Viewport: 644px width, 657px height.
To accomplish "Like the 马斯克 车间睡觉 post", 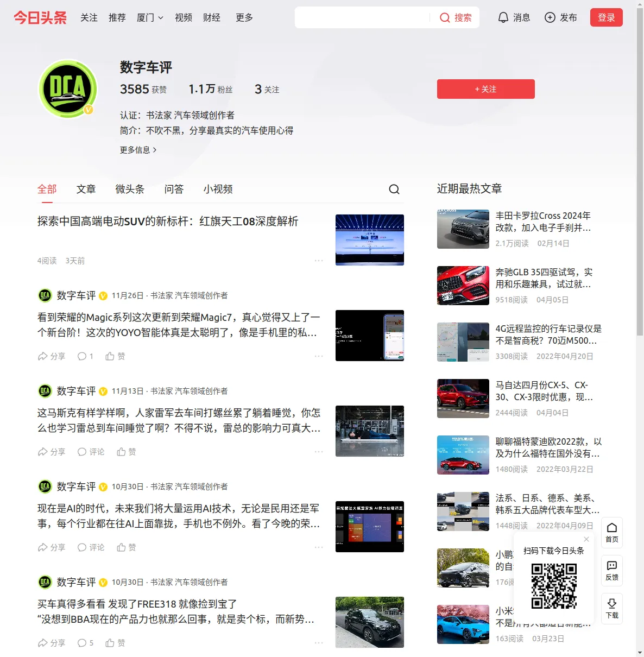I will click(127, 452).
